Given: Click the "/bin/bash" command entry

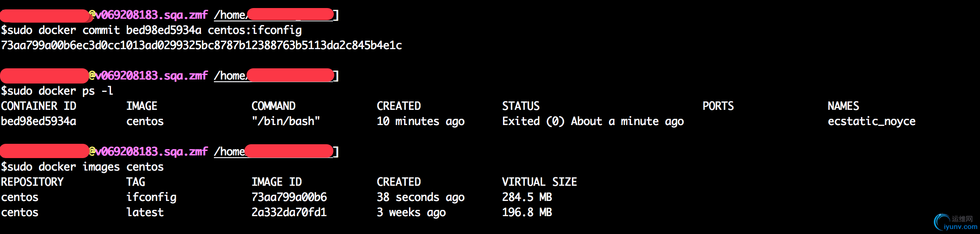Looking at the screenshot, I should coord(285,121).
